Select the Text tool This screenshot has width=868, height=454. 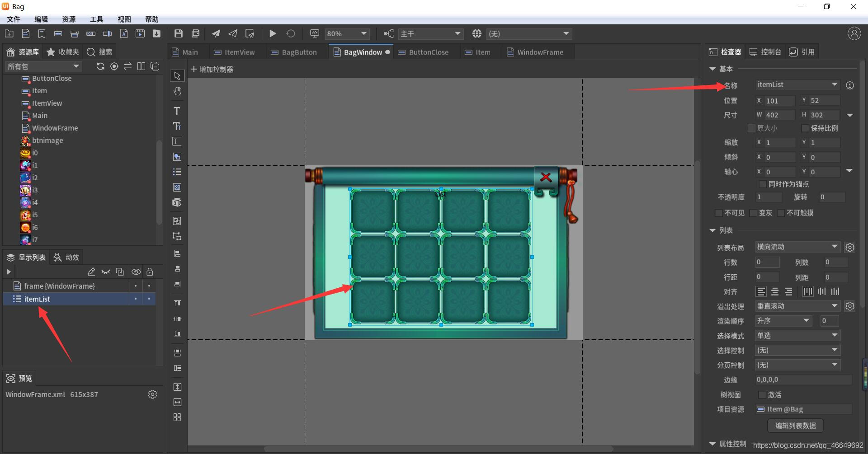point(177,111)
